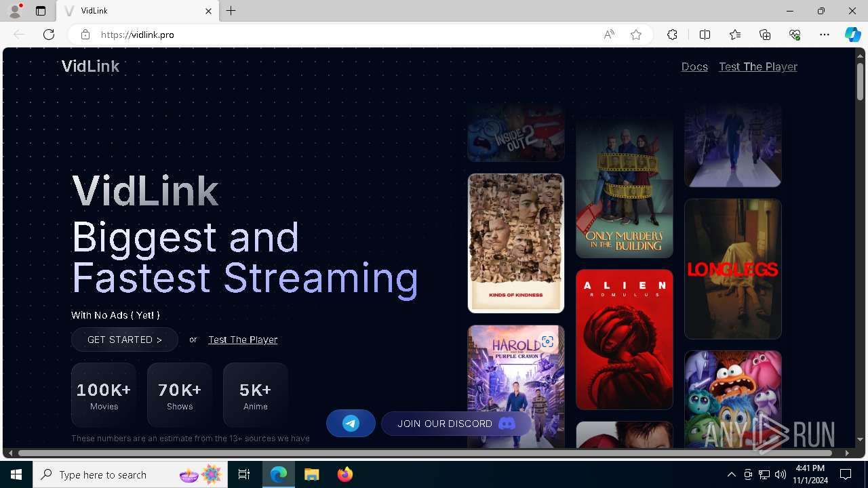Show hidden system tray icons

(731, 474)
